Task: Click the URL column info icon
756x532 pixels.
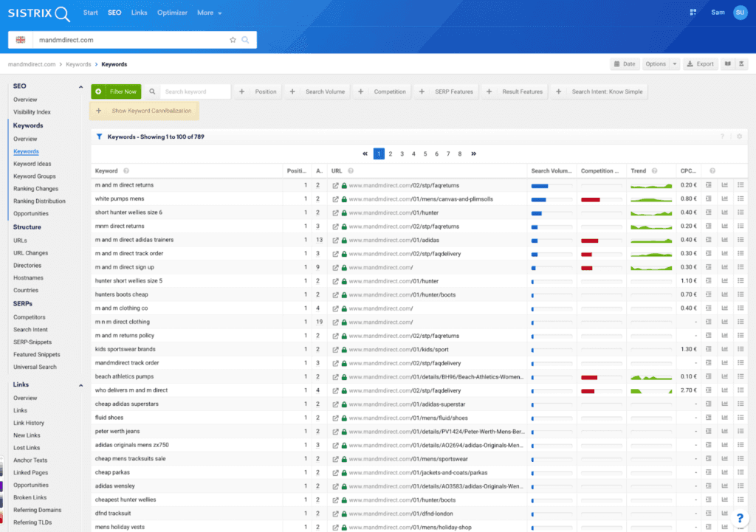Action: (351, 171)
